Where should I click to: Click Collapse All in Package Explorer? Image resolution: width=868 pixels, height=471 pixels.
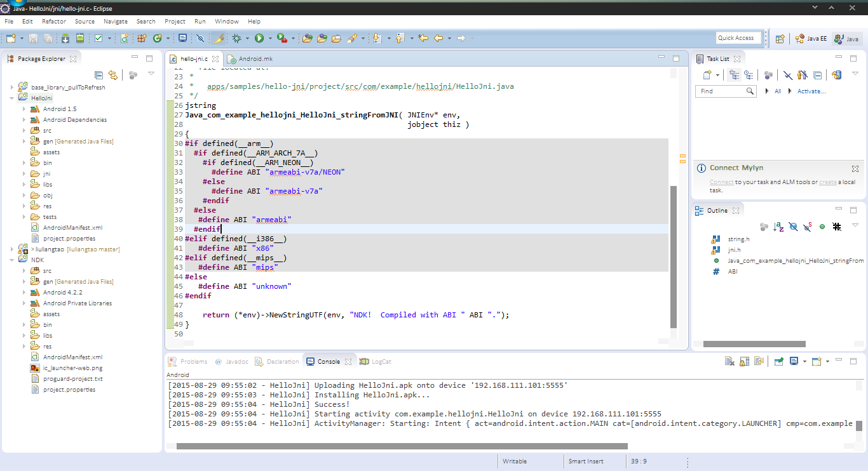(x=98, y=75)
